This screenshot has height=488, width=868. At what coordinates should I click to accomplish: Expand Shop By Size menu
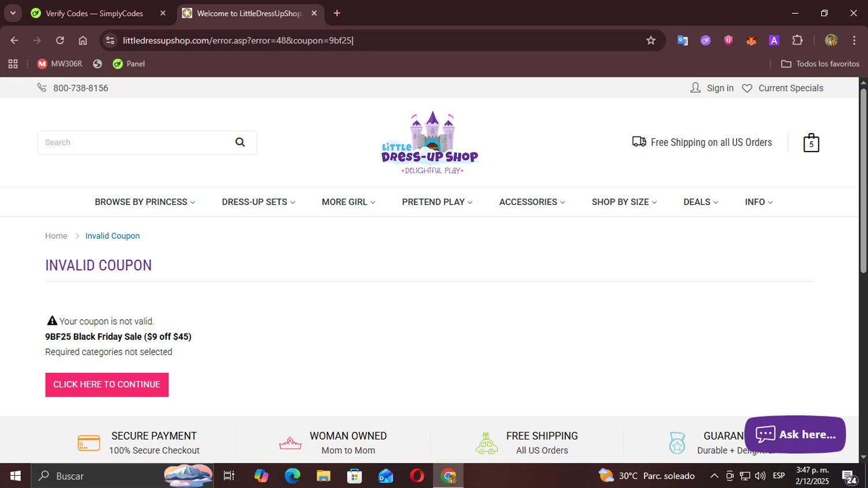[624, 202]
